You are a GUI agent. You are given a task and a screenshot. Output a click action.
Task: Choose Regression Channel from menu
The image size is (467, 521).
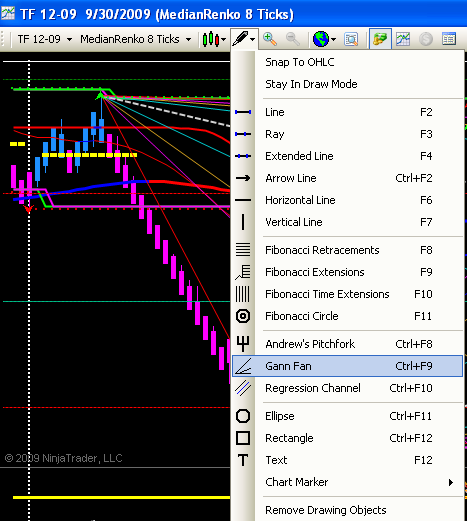347,388
